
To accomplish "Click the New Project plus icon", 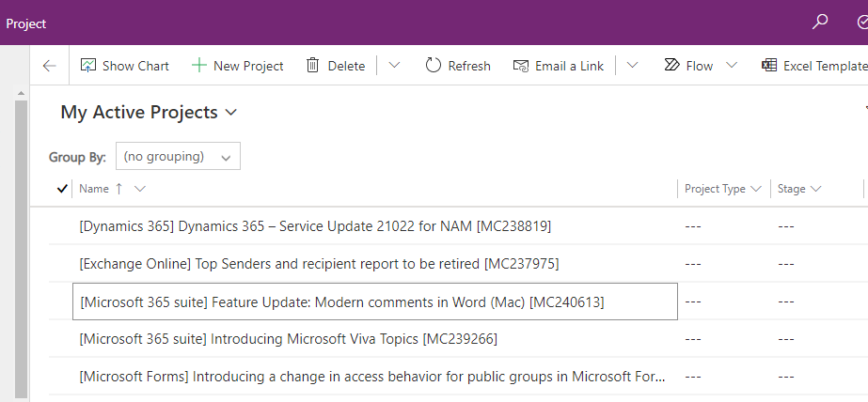I will (x=199, y=66).
